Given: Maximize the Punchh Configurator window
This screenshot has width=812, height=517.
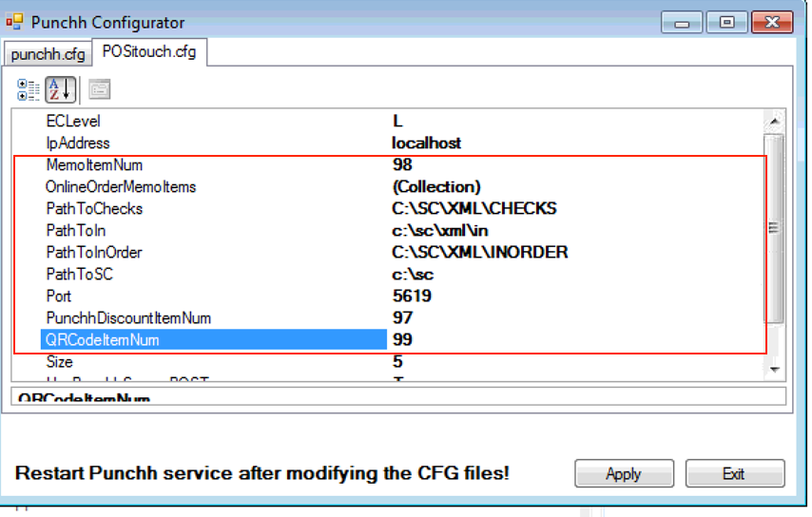Looking at the screenshot, I should pyautogui.click(x=726, y=23).
